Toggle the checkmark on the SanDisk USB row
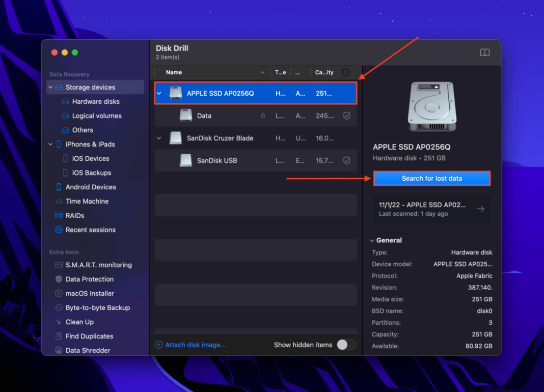This screenshot has height=392, width=544. coord(347,160)
